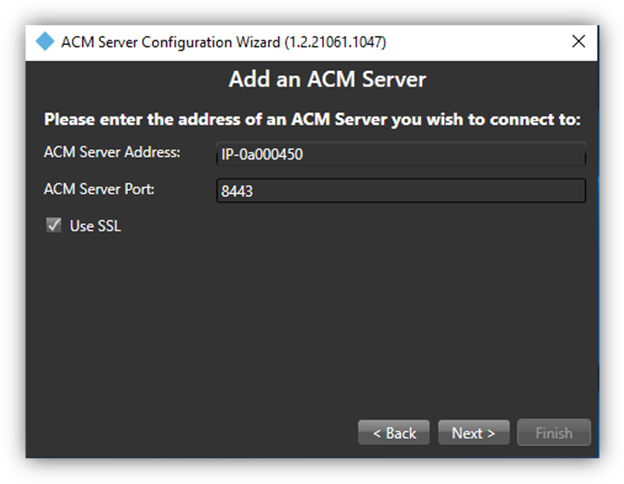This screenshot has height=484, width=624.
Task: Click the Please enter the address instruction text
Action: pyautogui.click(x=312, y=120)
